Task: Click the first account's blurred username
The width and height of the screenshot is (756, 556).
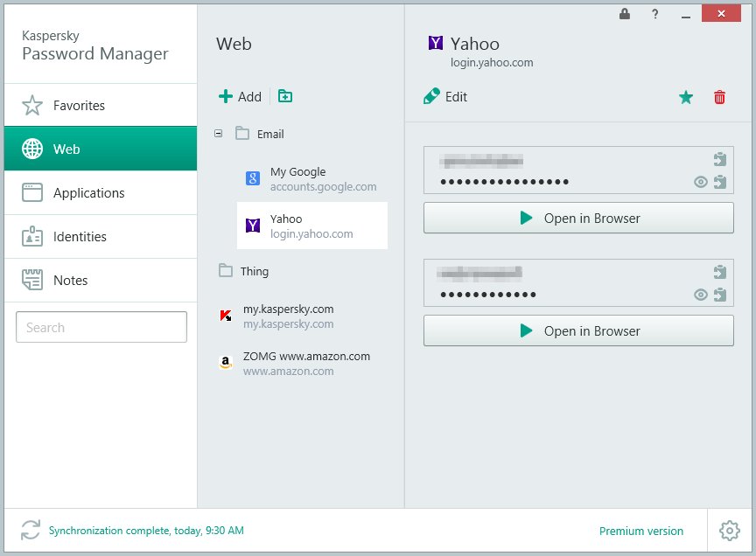Action: tap(481, 161)
